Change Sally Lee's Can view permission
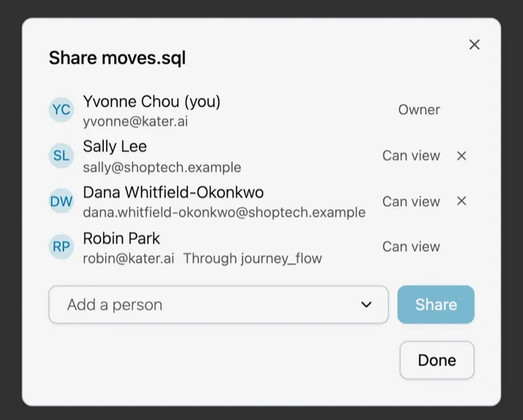The image size is (523, 420). (412, 156)
